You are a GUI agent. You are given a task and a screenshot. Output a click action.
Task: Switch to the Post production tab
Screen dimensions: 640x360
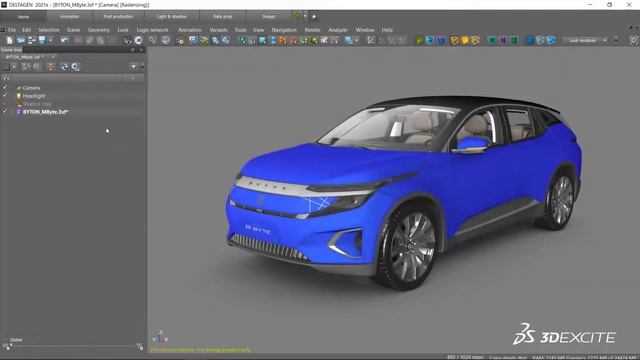pyautogui.click(x=118, y=17)
